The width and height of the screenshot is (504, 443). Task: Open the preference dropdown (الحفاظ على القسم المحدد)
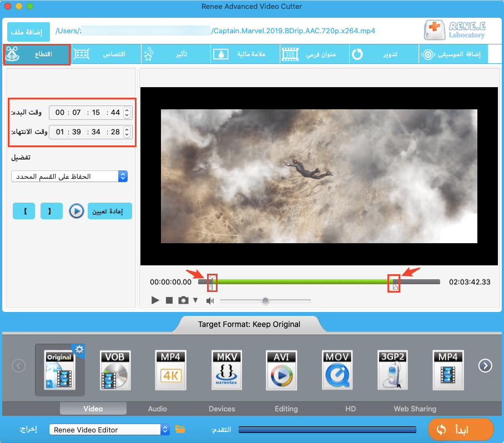pyautogui.click(x=69, y=176)
